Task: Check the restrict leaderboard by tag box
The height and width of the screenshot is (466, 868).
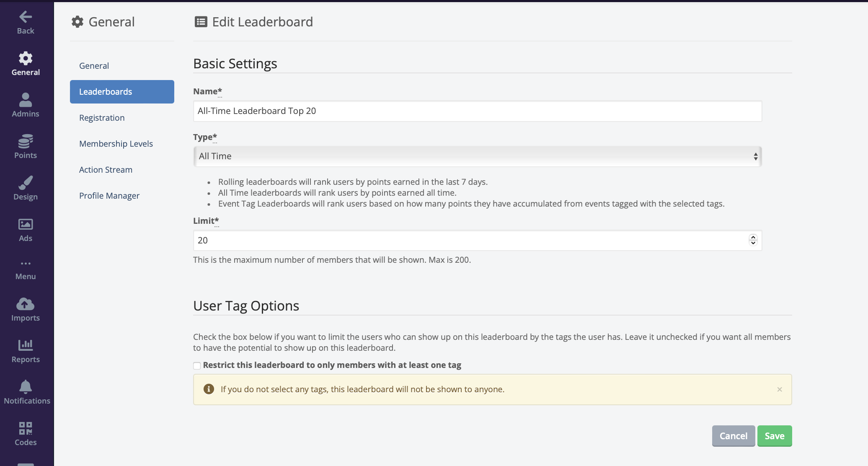Action: pyautogui.click(x=197, y=365)
